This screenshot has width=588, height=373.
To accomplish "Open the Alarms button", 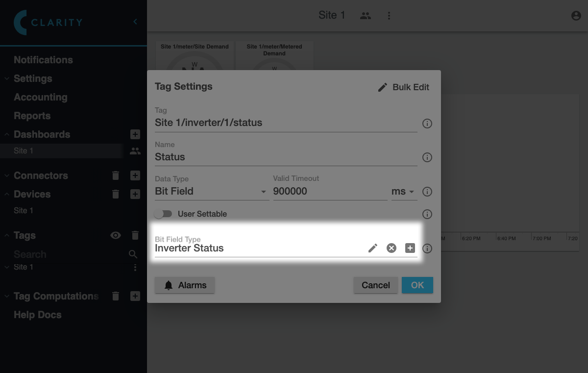I will [185, 285].
